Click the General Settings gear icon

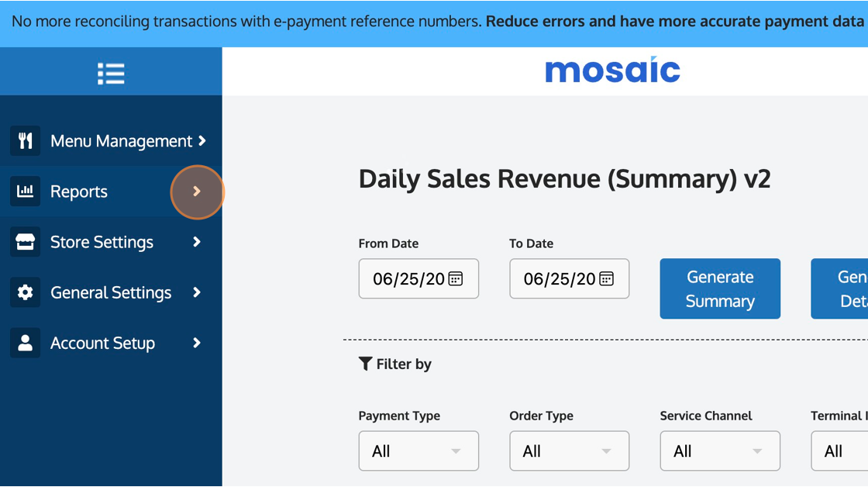[x=25, y=292]
